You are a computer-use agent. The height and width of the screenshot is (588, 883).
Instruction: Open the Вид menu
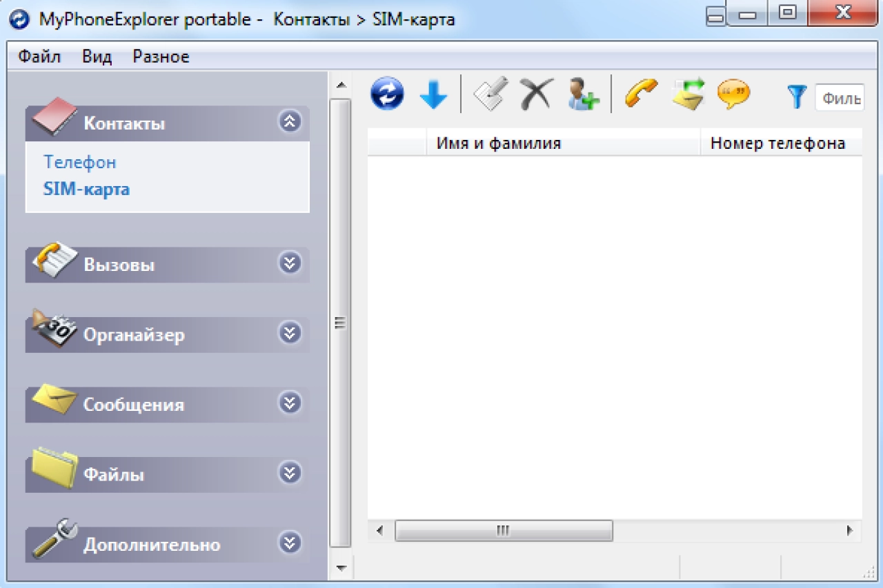point(97,57)
